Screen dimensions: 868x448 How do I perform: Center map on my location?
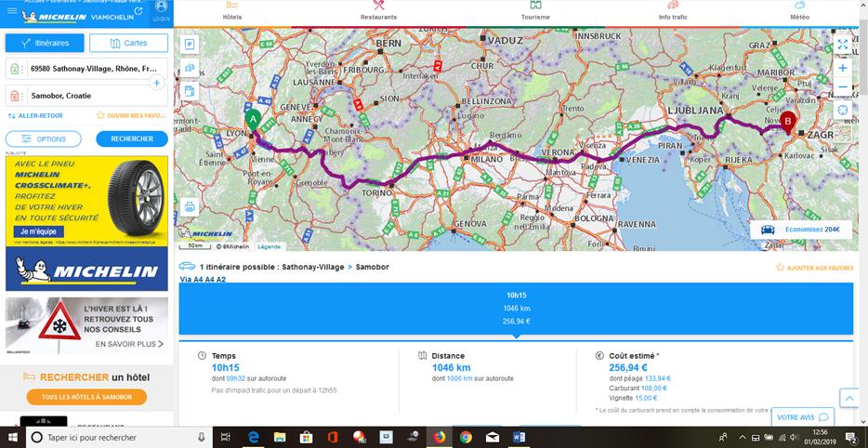[x=842, y=110]
